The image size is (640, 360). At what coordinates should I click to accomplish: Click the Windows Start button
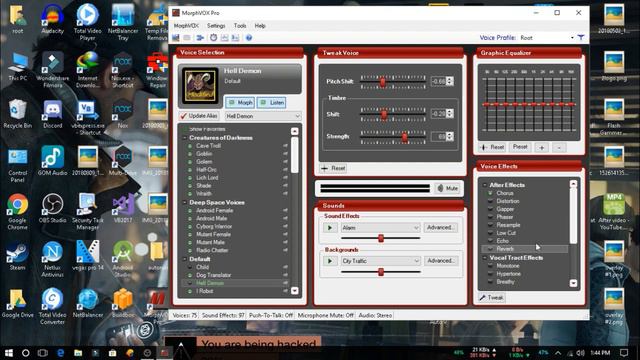[x=8, y=353]
